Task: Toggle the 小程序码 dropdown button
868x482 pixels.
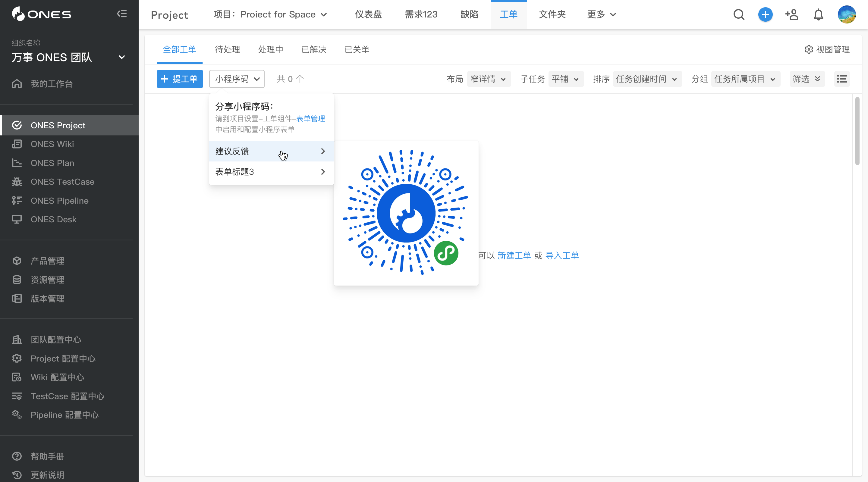Action: click(x=237, y=79)
